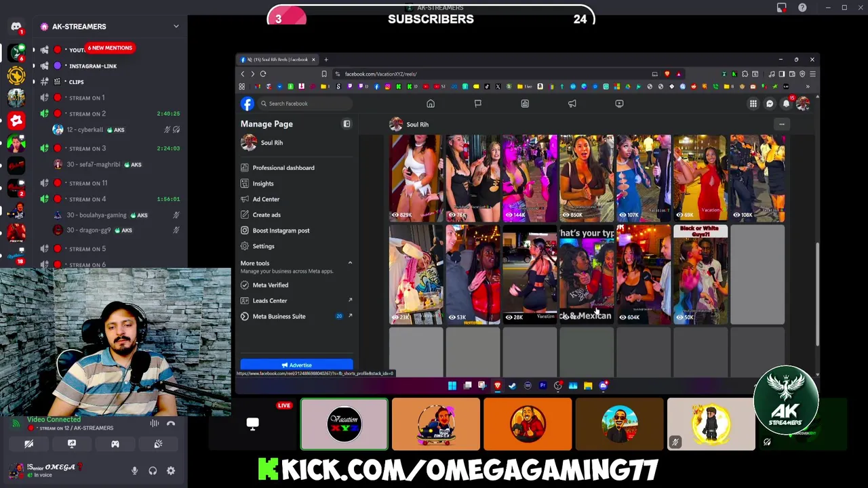
Task: Open Facebook notifications bell
Action: pyautogui.click(x=786, y=104)
